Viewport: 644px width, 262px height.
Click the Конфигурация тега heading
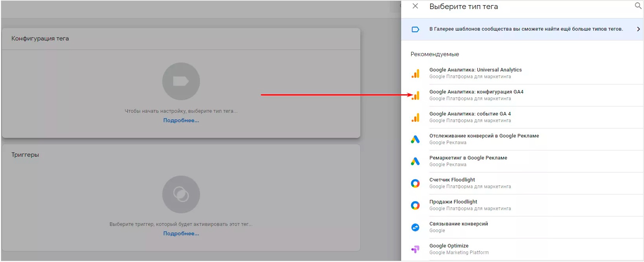click(x=40, y=38)
